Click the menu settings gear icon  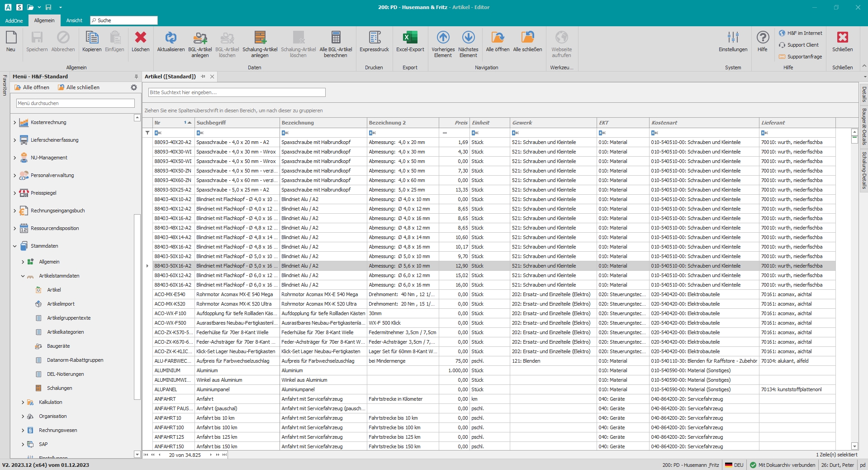click(134, 87)
